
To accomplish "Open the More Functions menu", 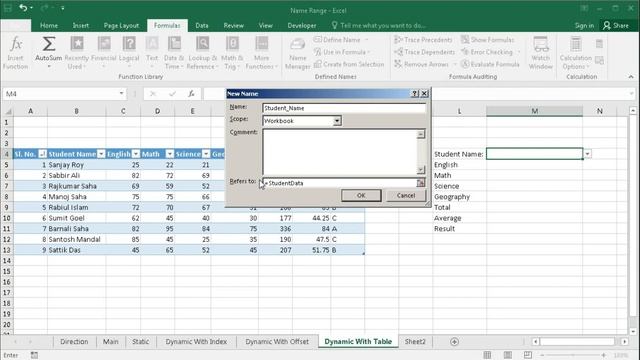I will tap(261, 53).
